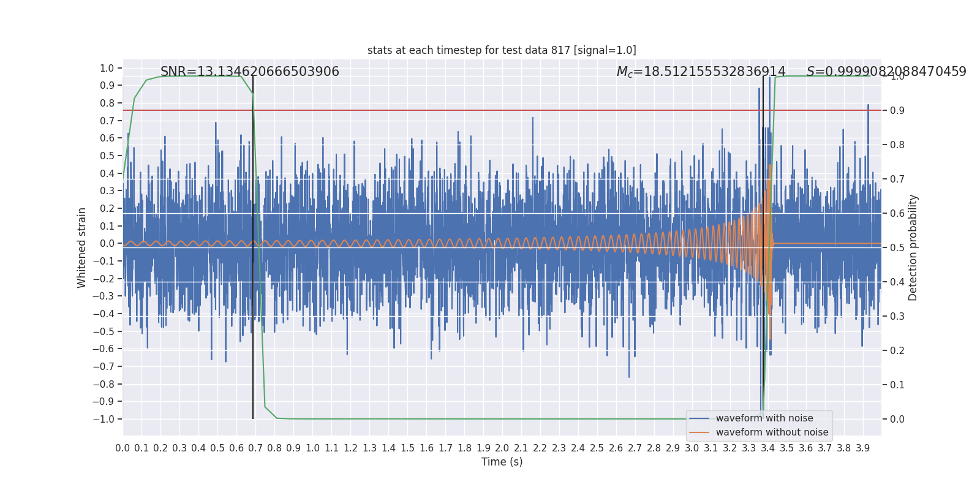The width and height of the screenshot is (980, 490).
Task: Click the black vertical marker near 0.7 s
Action: click(x=253, y=247)
